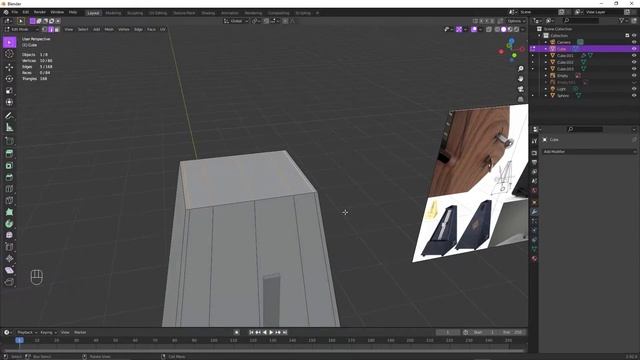Image resolution: width=640 pixels, height=360 pixels.
Task: Select the Knife tool
Action: coord(9,200)
